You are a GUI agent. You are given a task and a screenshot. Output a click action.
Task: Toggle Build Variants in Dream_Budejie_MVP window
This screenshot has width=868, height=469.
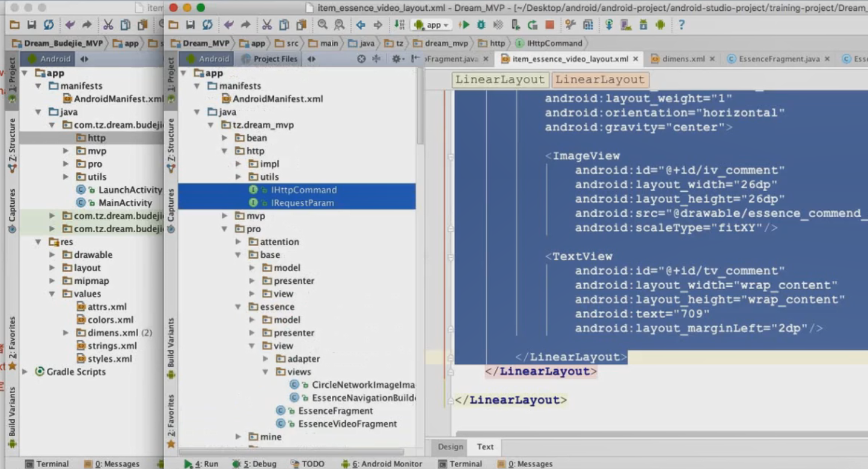[x=11, y=418]
